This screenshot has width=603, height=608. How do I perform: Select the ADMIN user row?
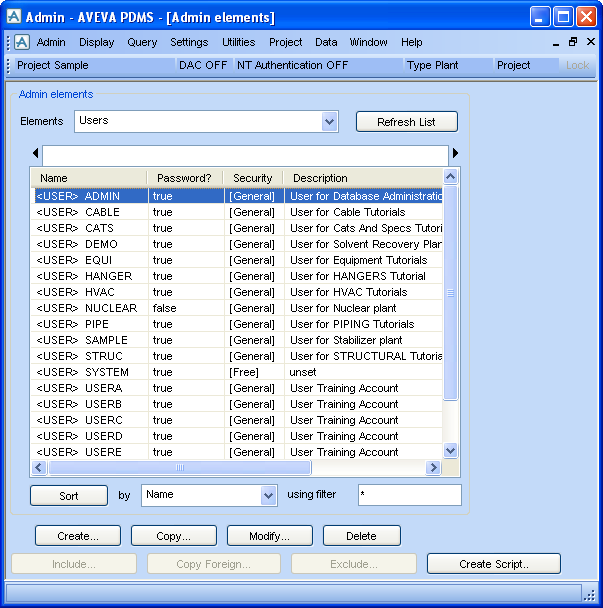(237, 196)
